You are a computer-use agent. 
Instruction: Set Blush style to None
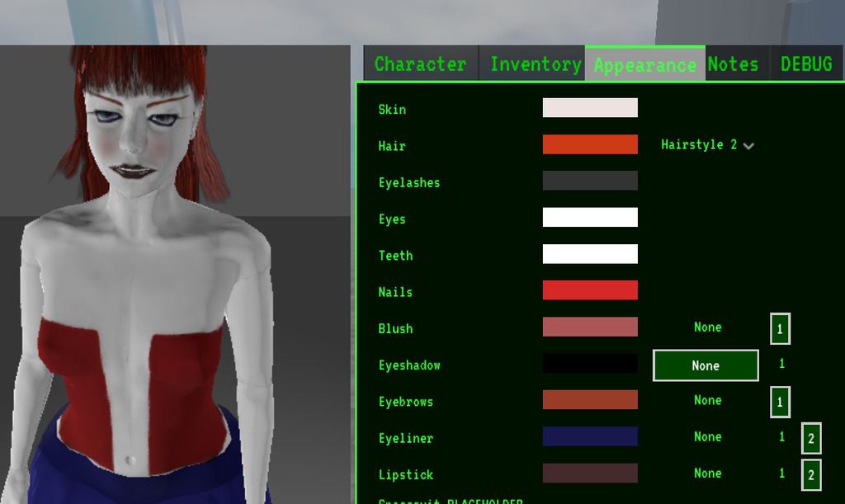click(707, 327)
